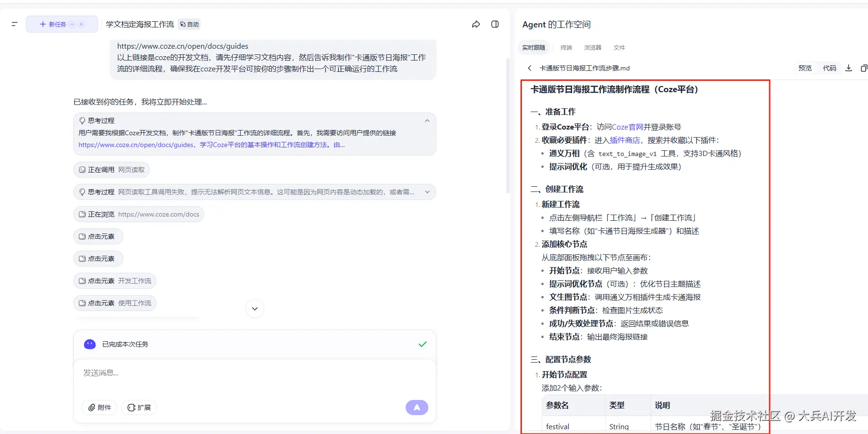Viewport: 868px width, 434px height.
Task: Go back using the arrow before file name
Action: click(529, 68)
